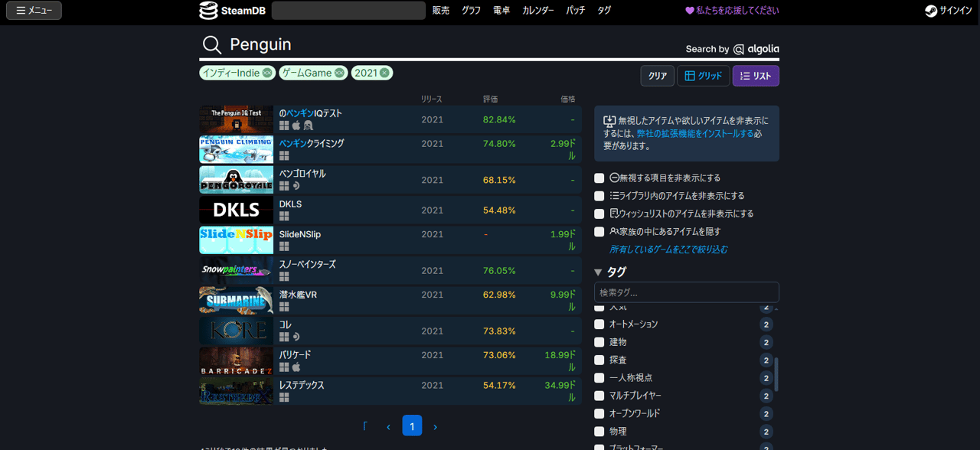Click the クリア button
Screen dimensions: 980x450
tap(658, 76)
